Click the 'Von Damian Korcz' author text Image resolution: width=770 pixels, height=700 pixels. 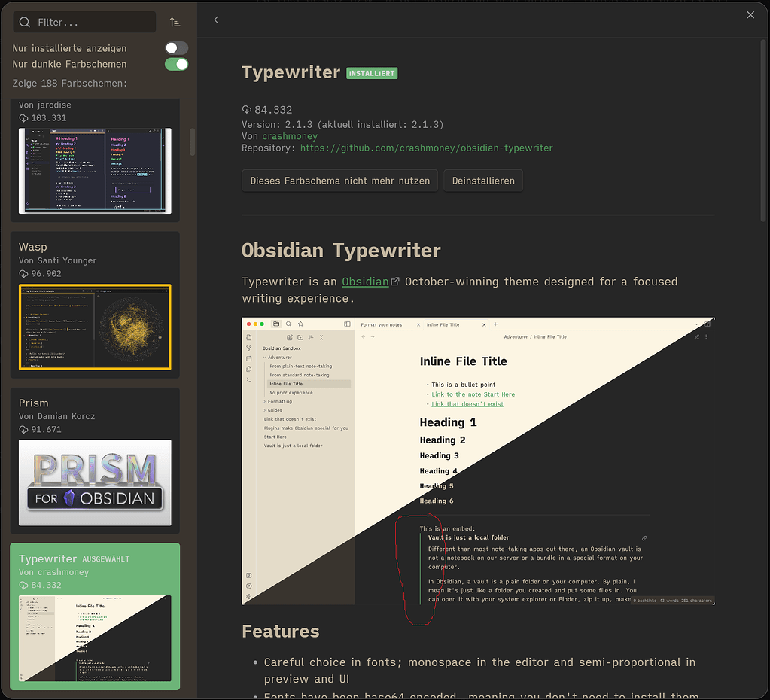pyautogui.click(x=57, y=416)
